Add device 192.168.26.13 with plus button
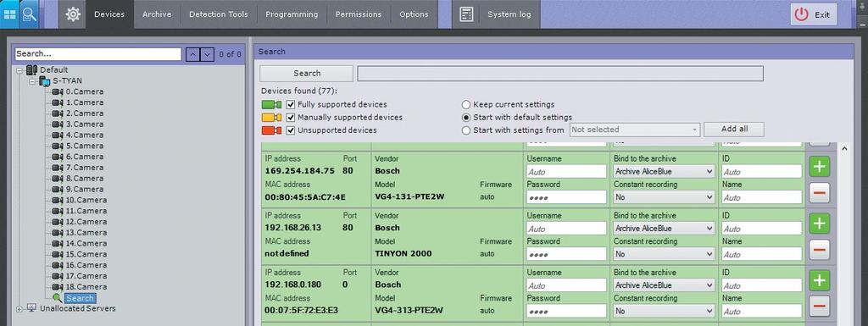The width and height of the screenshot is (868, 326). click(x=820, y=224)
